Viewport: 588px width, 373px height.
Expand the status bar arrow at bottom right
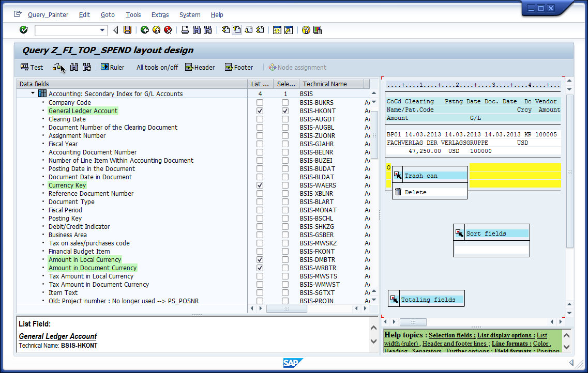click(x=571, y=363)
